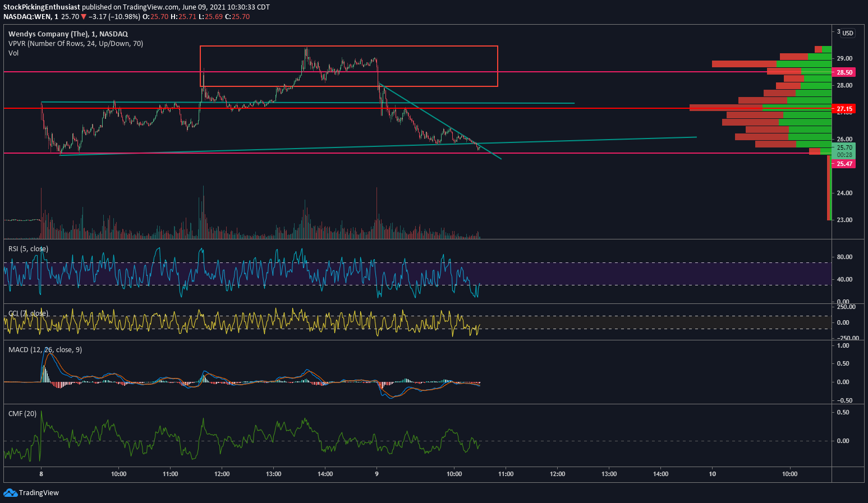
Task: Click the NASDAQ:WEN symbol header text
Action: 27,17
